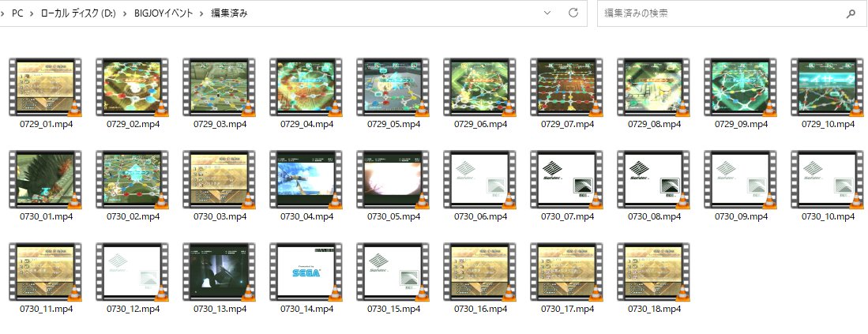Click the file name 0729_01.mp4
Viewport: 868px width, 334px height.
(x=46, y=125)
